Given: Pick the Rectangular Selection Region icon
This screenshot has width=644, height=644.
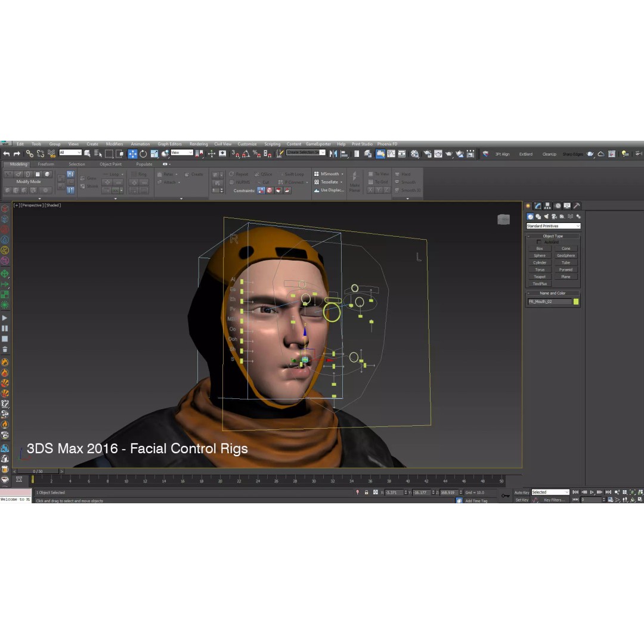Looking at the screenshot, I should [109, 154].
